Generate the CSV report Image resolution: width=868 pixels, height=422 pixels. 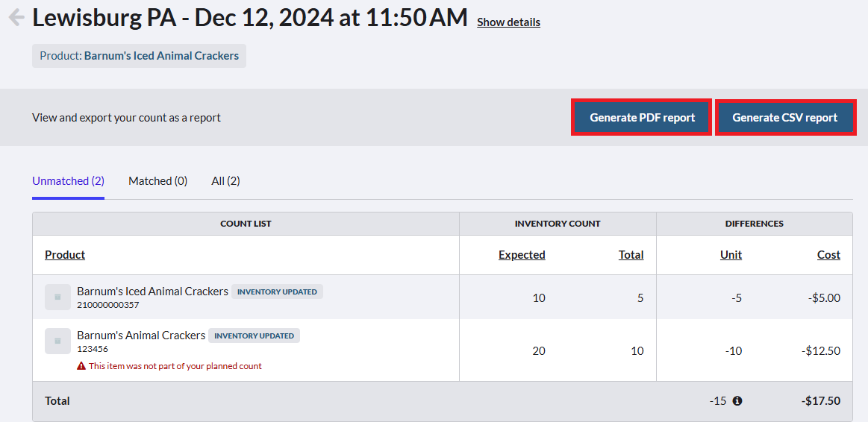pos(785,117)
